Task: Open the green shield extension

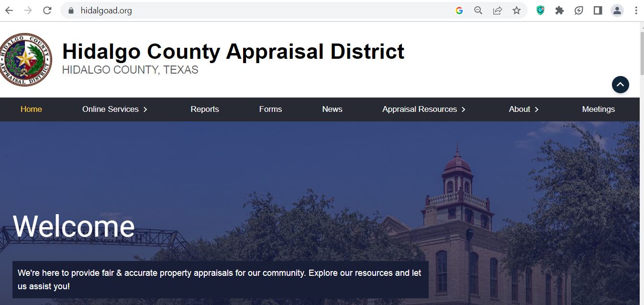Action: pos(540,11)
